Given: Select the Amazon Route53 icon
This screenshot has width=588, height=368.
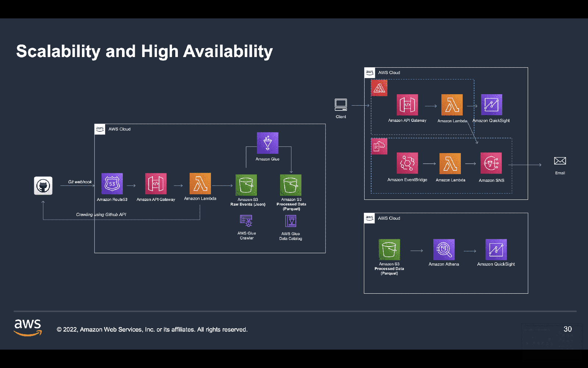Looking at the screenshot, I should (x=112, y=184).
